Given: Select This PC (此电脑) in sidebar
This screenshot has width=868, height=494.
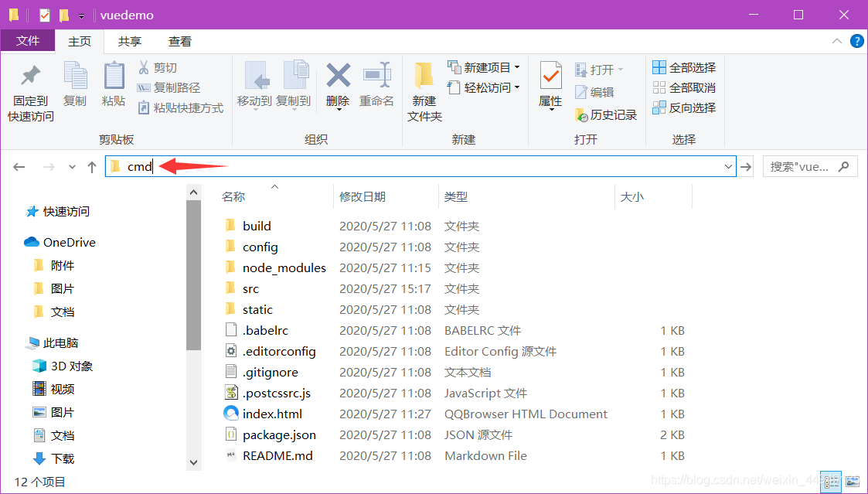Looking at the screenshot, I should [x=53, y=342].
